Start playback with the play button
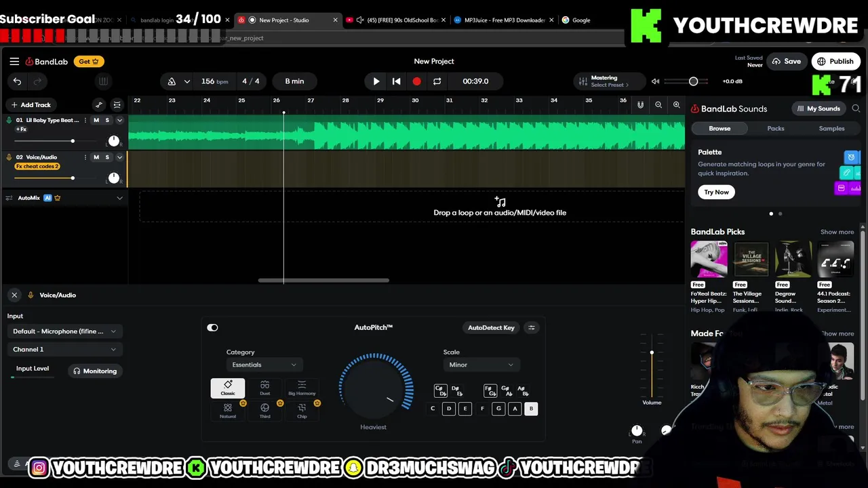868x488 pixels. [376, 81]
